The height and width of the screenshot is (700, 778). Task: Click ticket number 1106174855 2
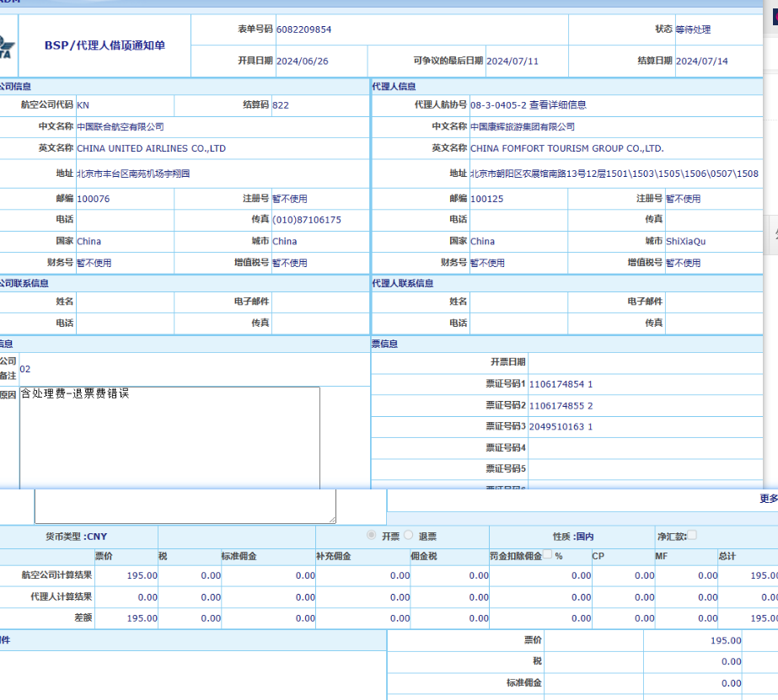pyautogui.click(x=561, y=406)
